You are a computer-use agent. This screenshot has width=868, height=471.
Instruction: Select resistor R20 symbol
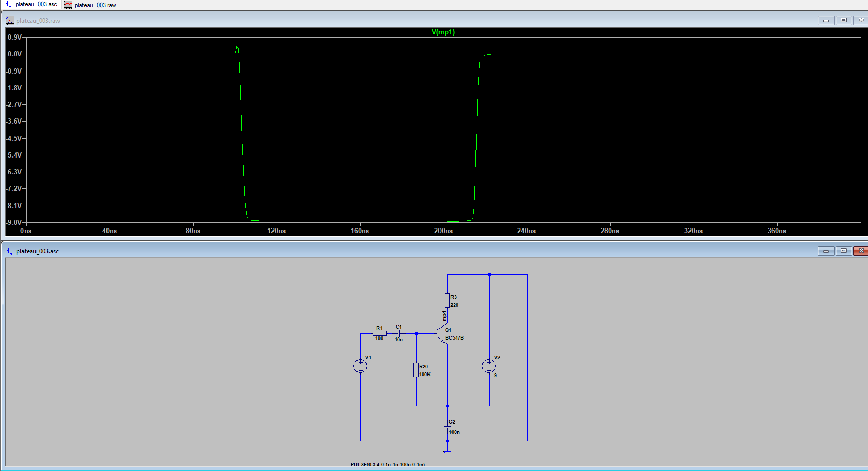416,370
